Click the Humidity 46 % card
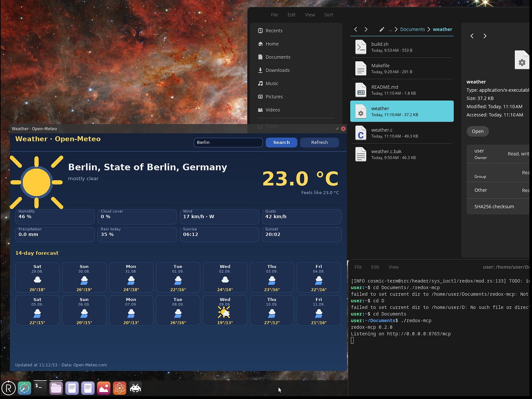 [x=55, y=217]
